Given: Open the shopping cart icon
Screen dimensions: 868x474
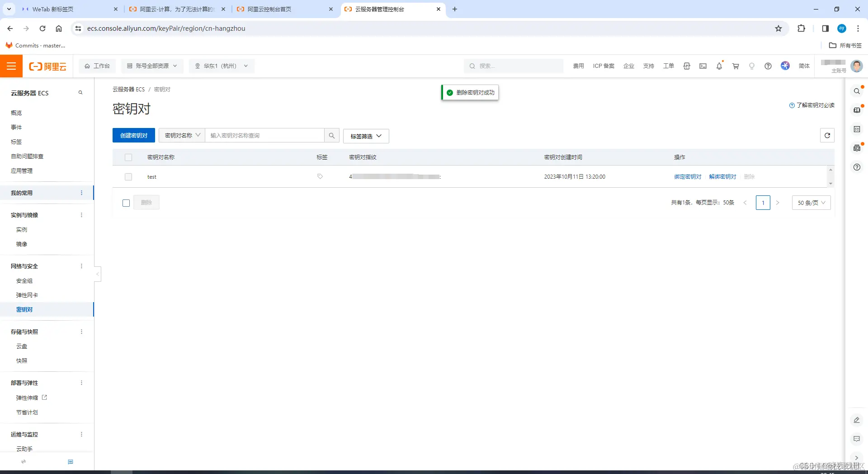Looking at the screenshot, I should [736, 66].
